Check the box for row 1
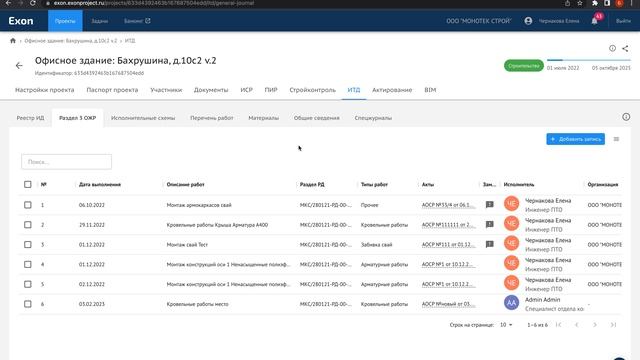Image resolution: width=640 pixels, height=360 pixels. [27, 205]
